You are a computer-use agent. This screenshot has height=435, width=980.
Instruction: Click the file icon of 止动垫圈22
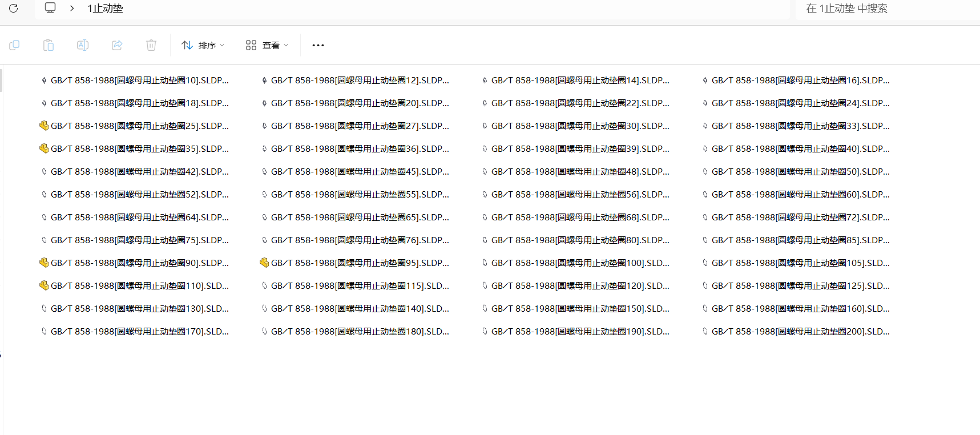[x=485, y=103]
